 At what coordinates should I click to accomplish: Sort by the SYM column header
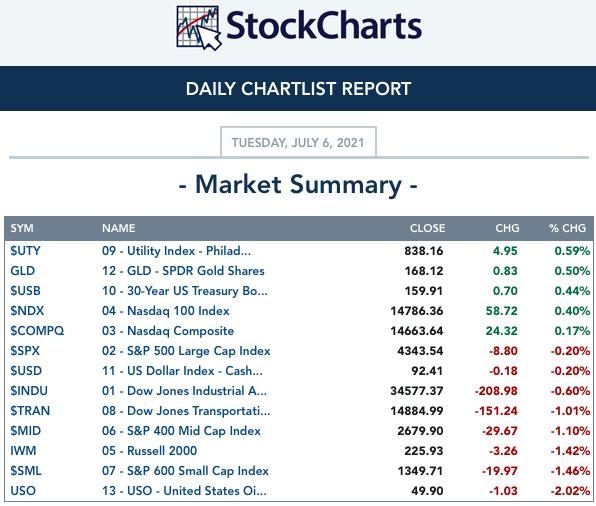tap(22, 228)
